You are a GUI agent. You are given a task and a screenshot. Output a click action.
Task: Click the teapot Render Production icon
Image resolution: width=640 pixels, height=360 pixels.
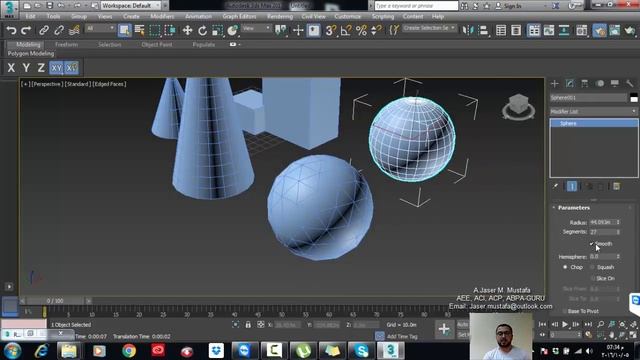(x=630, y=30)
